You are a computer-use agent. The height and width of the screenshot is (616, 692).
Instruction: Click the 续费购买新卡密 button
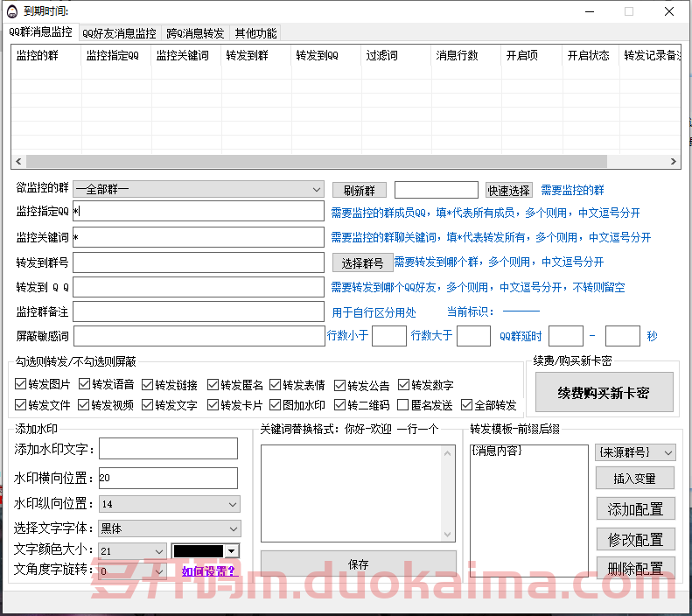(x=605, y=392)
